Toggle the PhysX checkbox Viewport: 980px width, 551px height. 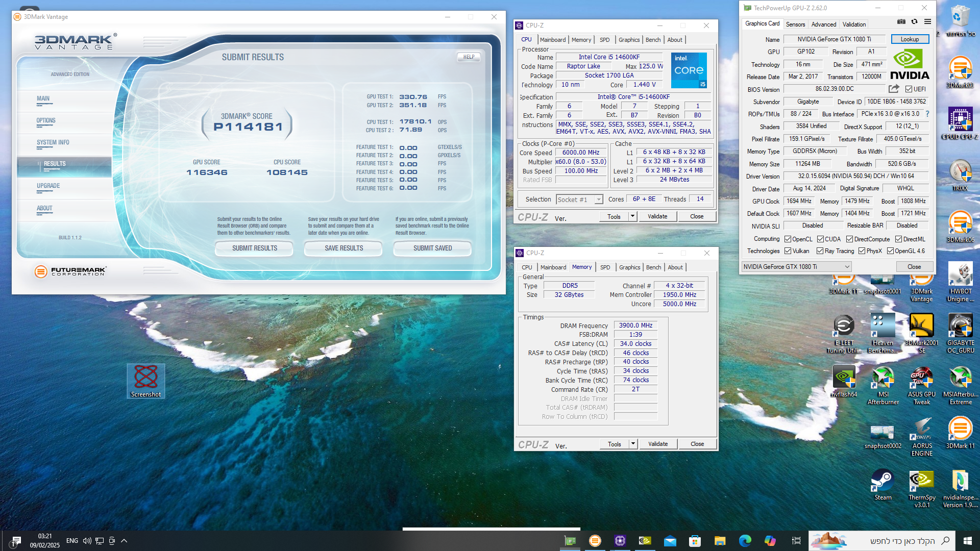[x=862, y=251]
